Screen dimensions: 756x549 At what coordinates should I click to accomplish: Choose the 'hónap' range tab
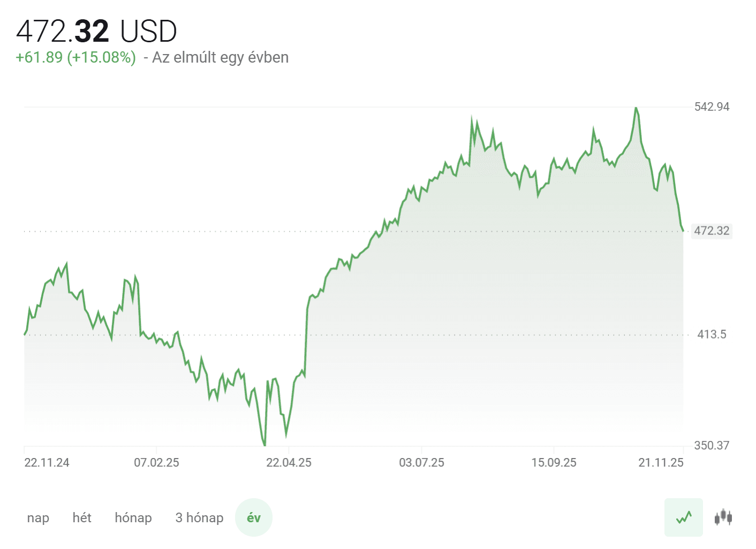[x=133, y=518]
